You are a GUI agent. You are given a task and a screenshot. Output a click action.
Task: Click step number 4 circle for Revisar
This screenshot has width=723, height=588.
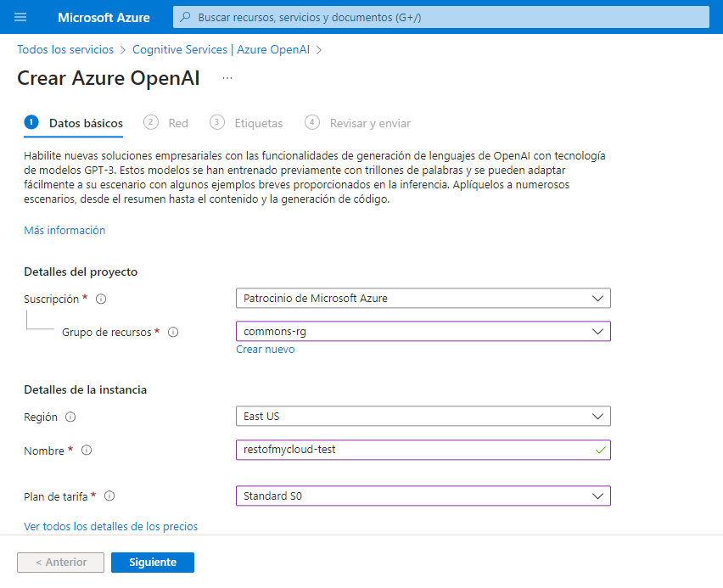coord(312,122)
